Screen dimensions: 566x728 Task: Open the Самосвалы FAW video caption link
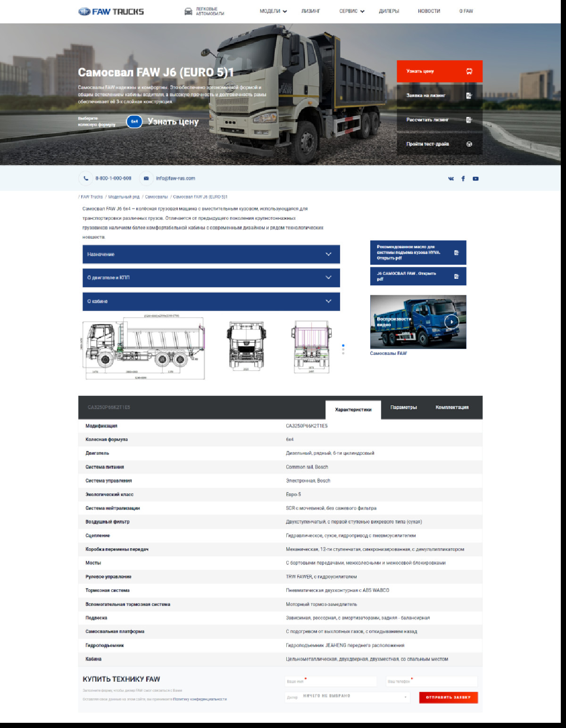point(388,353)
